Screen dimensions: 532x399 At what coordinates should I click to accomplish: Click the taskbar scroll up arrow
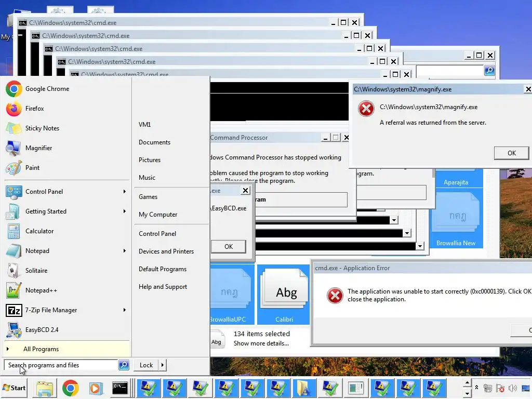[x=467, y=383]
